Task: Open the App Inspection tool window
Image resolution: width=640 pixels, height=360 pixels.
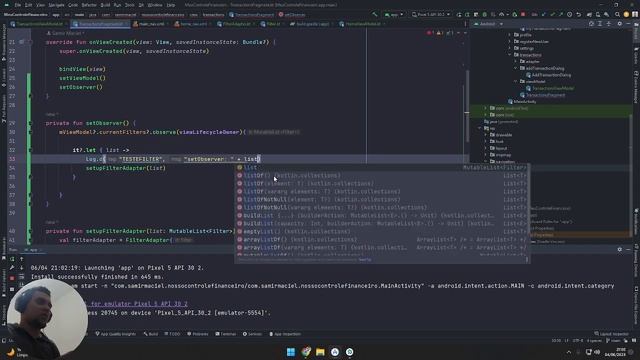Action: coord(285,334)
